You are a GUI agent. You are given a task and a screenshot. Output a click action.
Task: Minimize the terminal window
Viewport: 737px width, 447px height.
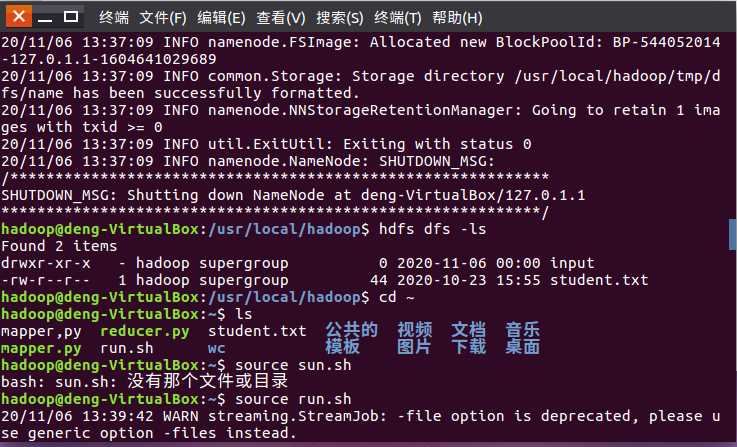45,17
